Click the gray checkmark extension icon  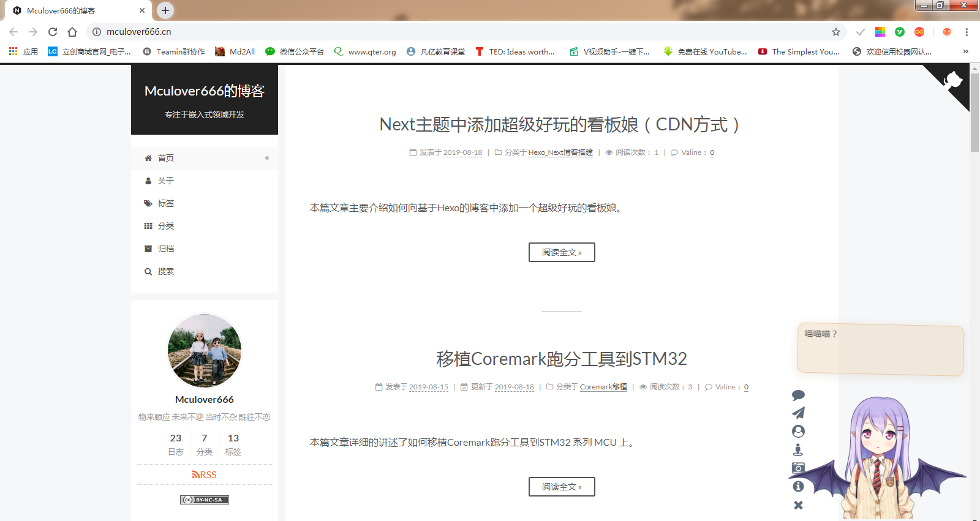[x=861, y=32]
